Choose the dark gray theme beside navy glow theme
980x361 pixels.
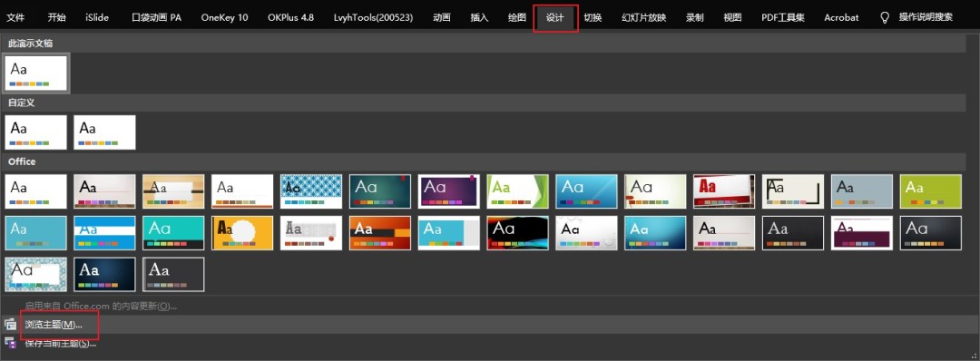pos(173,275)
